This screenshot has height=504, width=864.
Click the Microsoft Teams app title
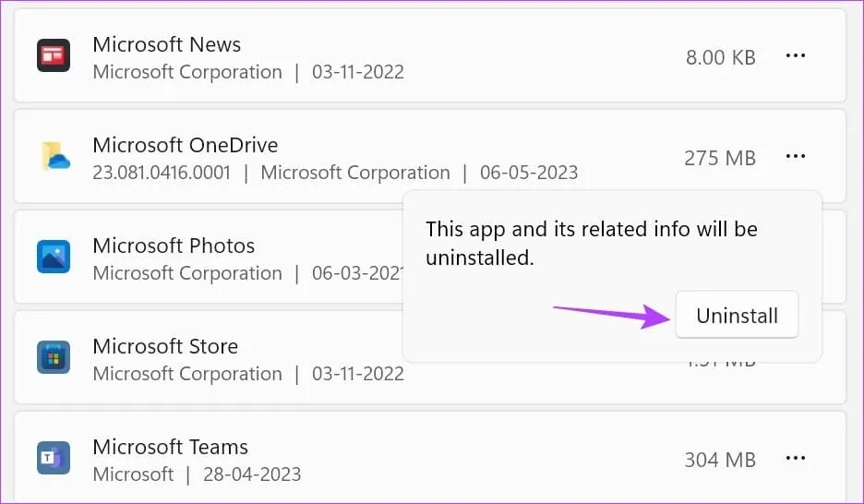coord(171,447)
